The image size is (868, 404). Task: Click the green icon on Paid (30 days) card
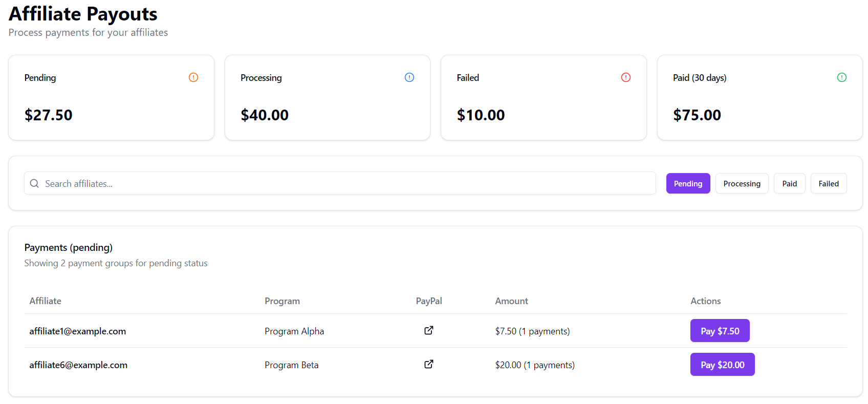click(x=842, y=77)
